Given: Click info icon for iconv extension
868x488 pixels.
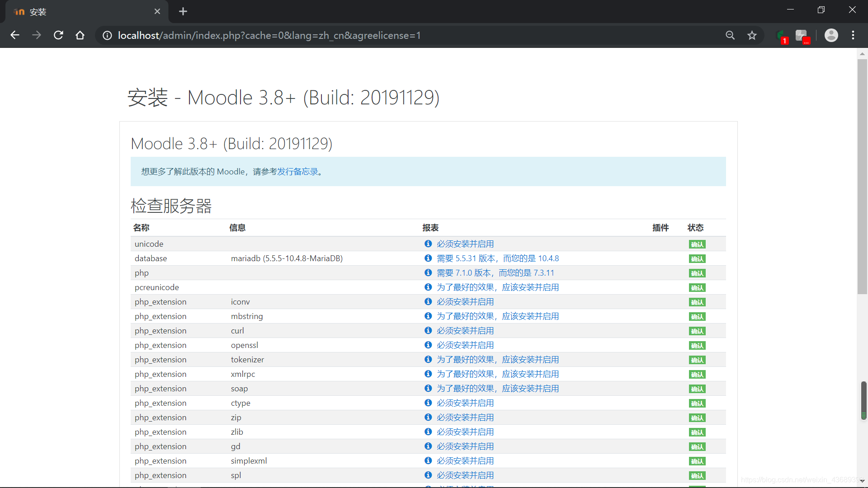Looking at the screenshot, I should coord(428,301).
